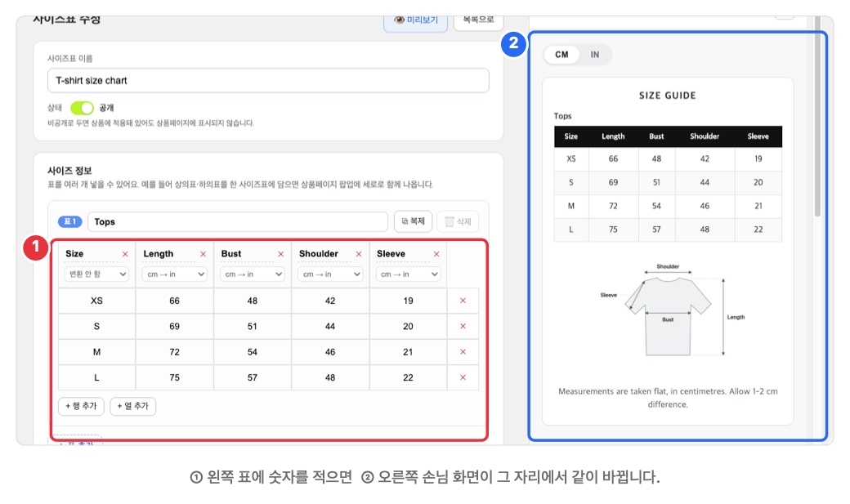Remove the Shoulder column using the X icon
The width and height of the screenshot is (850, 504).
tap(359, 254)
